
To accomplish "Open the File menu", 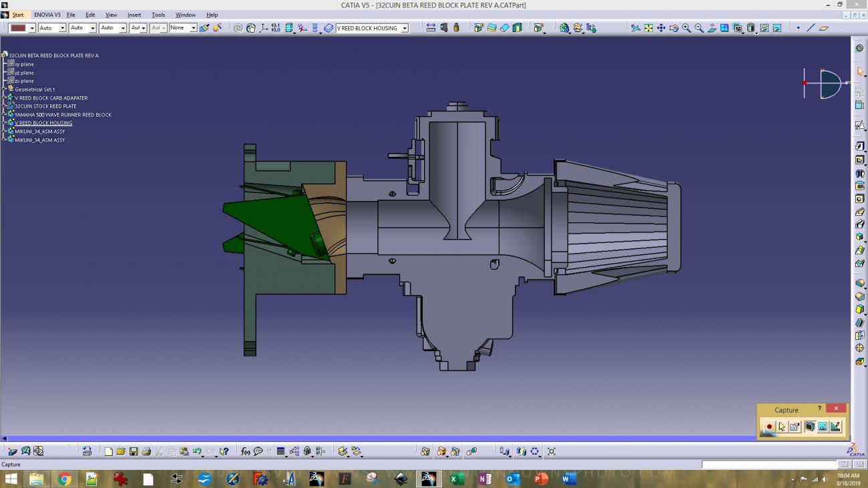I will (71, 15).
